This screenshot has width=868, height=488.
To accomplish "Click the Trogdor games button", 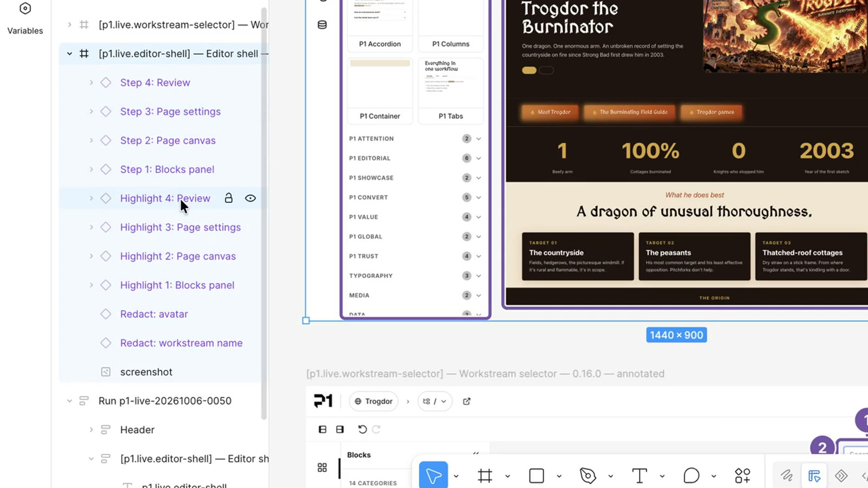I will (x=711, y=112).
